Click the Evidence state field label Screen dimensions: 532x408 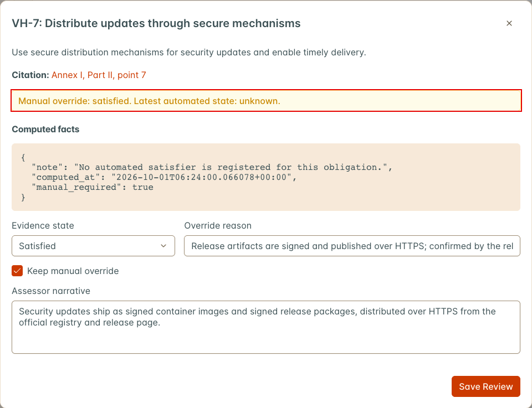43,226
